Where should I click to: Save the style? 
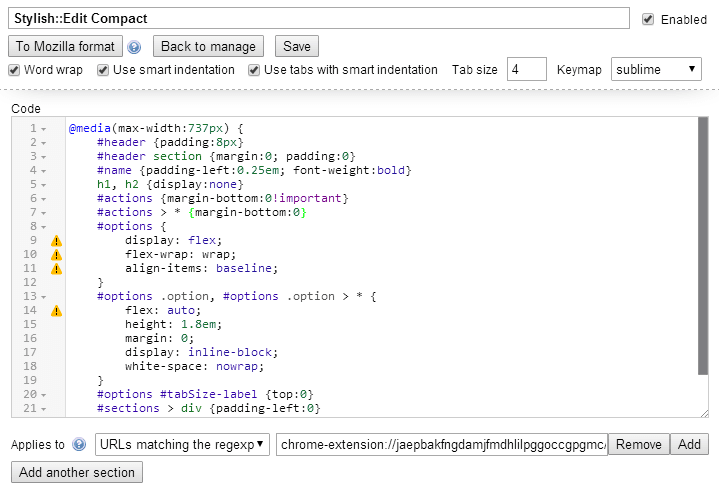297,46
